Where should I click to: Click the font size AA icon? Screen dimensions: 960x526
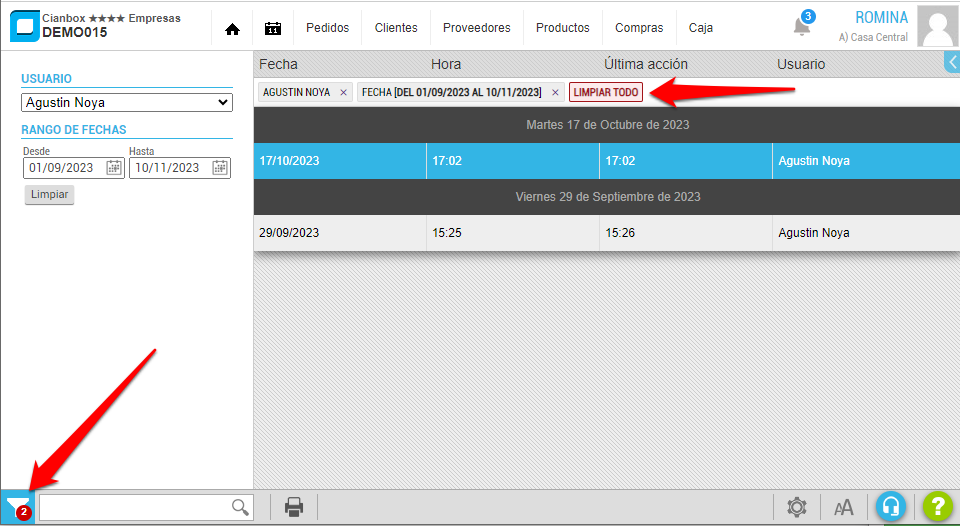coord(843,507)
